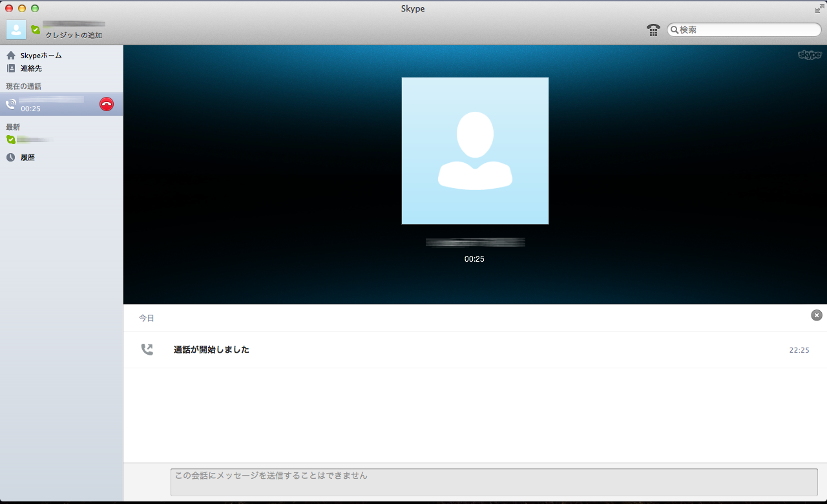The width and height of the screenshot is (827, 504).
Task: End the current call with red hang-up button
Action: click(106, 104)
